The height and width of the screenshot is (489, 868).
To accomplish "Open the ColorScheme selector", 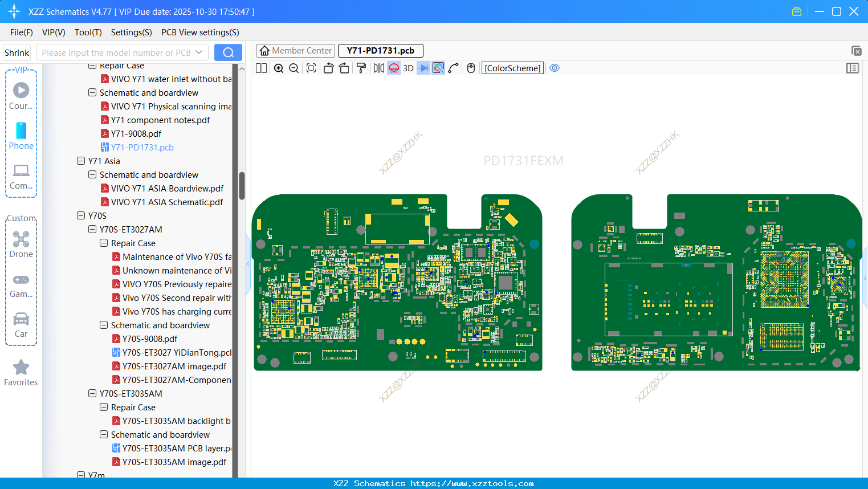I will tap(512, 68).
